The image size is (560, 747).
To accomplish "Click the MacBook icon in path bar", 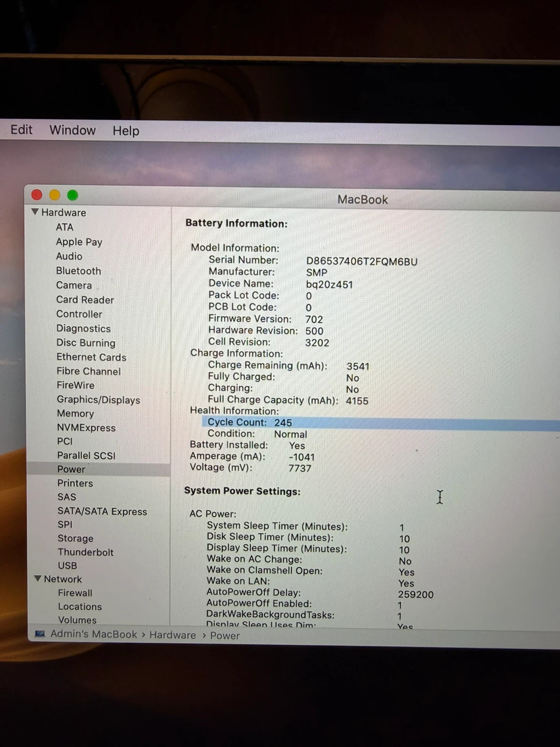I will coord(40,634).
